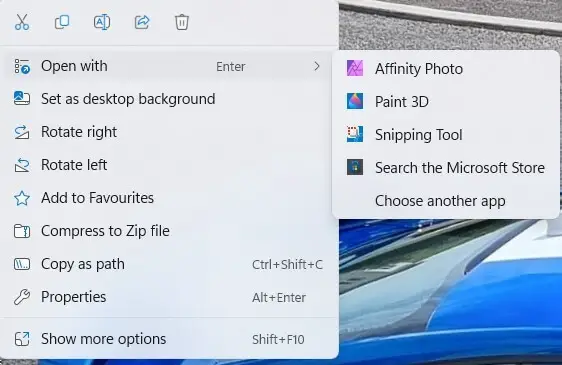
Task: Click the Snipping Tool app icon
Action: pos(355,134)
